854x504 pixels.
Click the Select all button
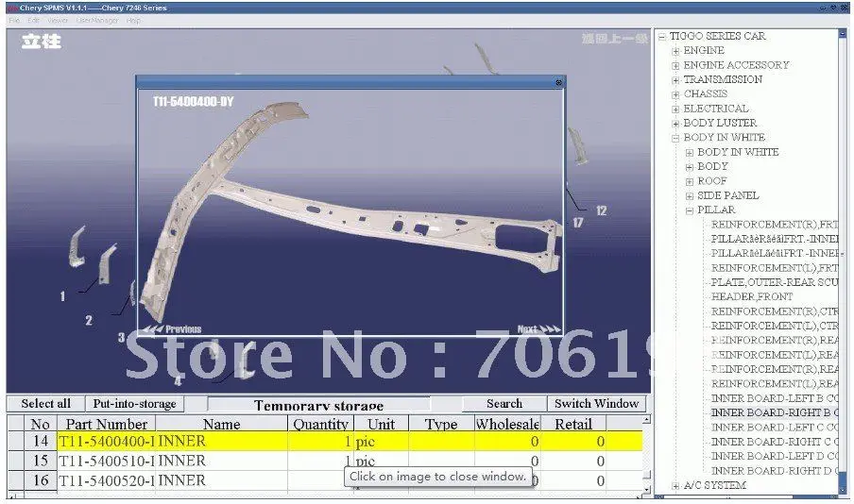point(45,403)
